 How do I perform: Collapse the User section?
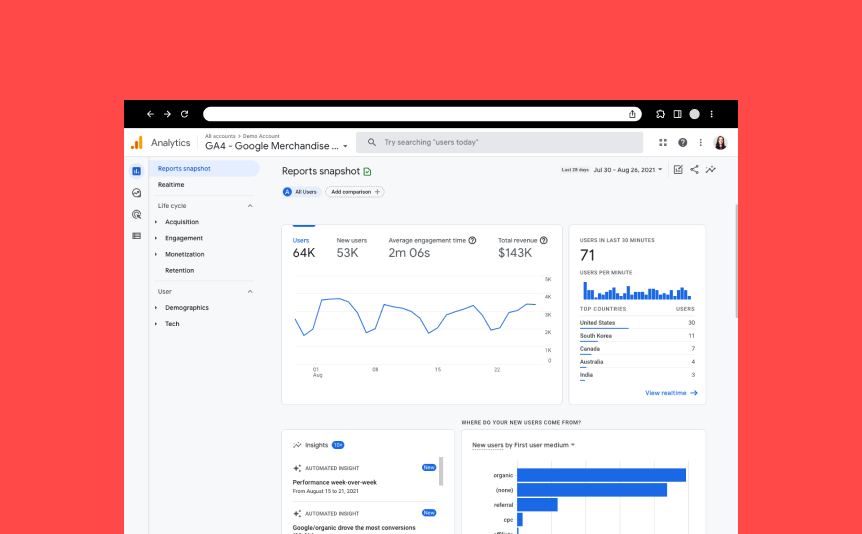(250, 291)
